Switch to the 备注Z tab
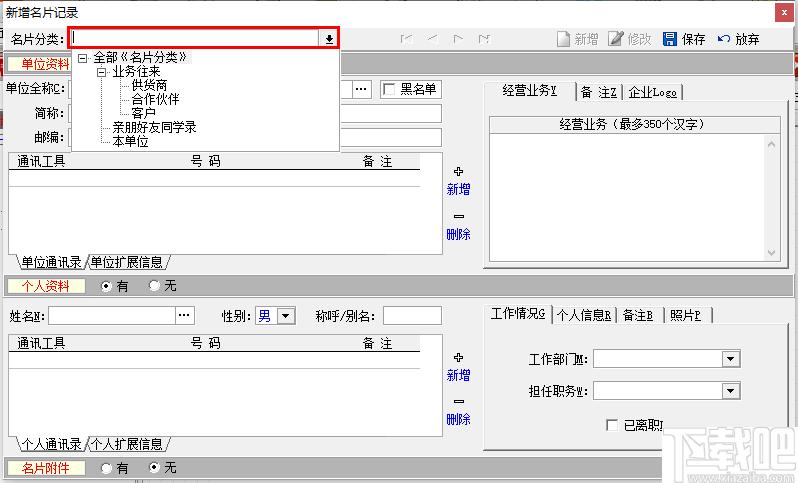Screen dimensions: 798x483 (x=598, y=92)
